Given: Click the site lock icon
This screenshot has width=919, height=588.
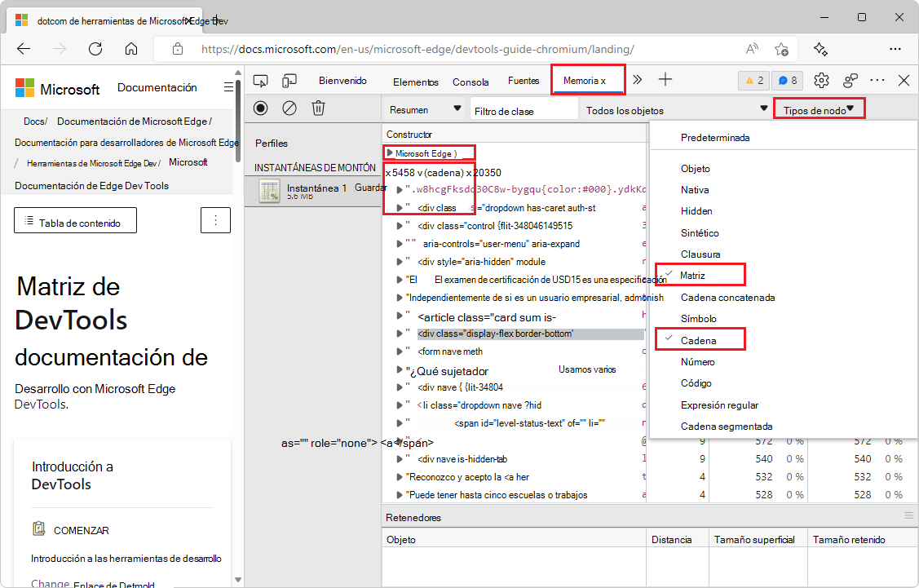Looking at the screenshot, I should coord(178,49).
